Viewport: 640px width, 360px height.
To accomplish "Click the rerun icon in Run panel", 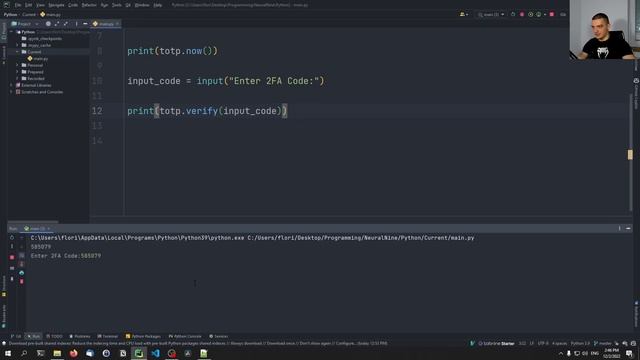I will (x=12, y=238).
